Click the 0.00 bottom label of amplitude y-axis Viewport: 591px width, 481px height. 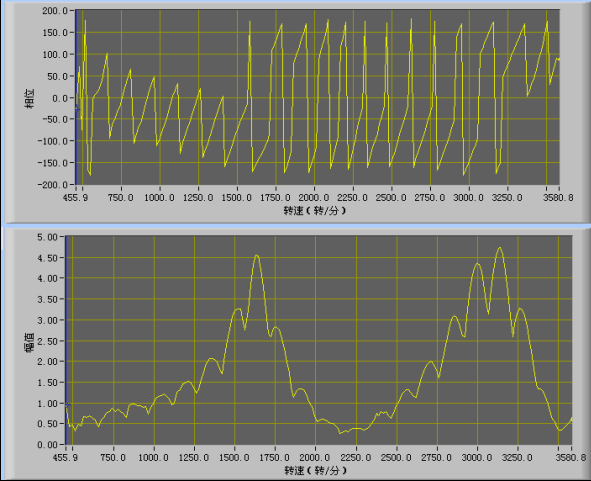point(47,445)
